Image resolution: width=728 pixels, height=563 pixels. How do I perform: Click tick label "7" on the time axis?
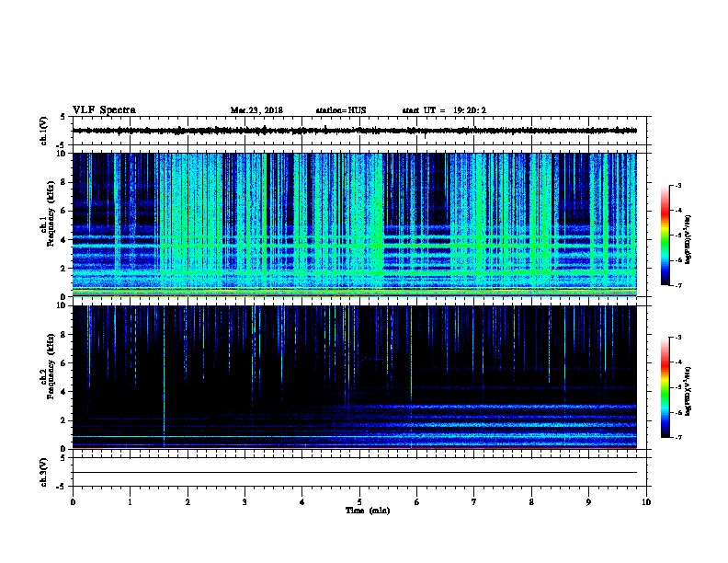474,502
